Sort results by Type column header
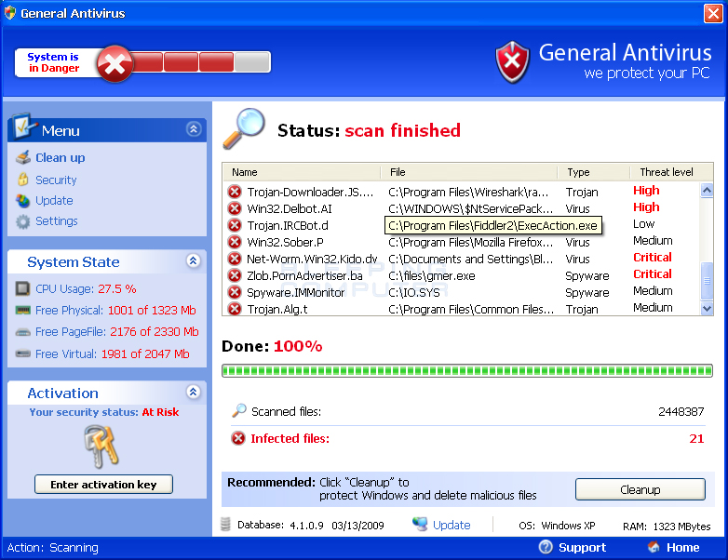 [x=594, y=172]
